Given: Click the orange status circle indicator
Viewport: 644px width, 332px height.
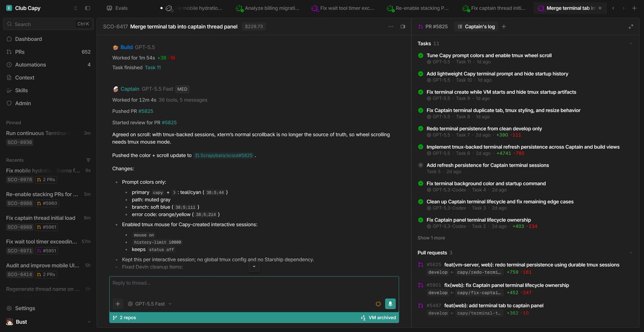Looking at the screenshot, I should click(x=378, y=304).
